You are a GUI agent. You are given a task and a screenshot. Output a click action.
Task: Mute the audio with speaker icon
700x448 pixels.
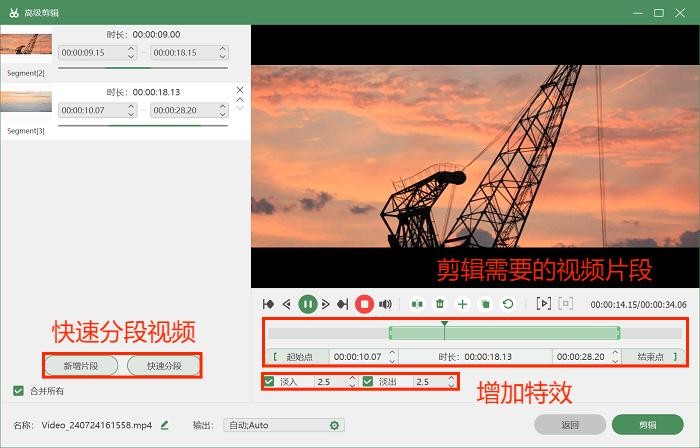pos(385,303)
